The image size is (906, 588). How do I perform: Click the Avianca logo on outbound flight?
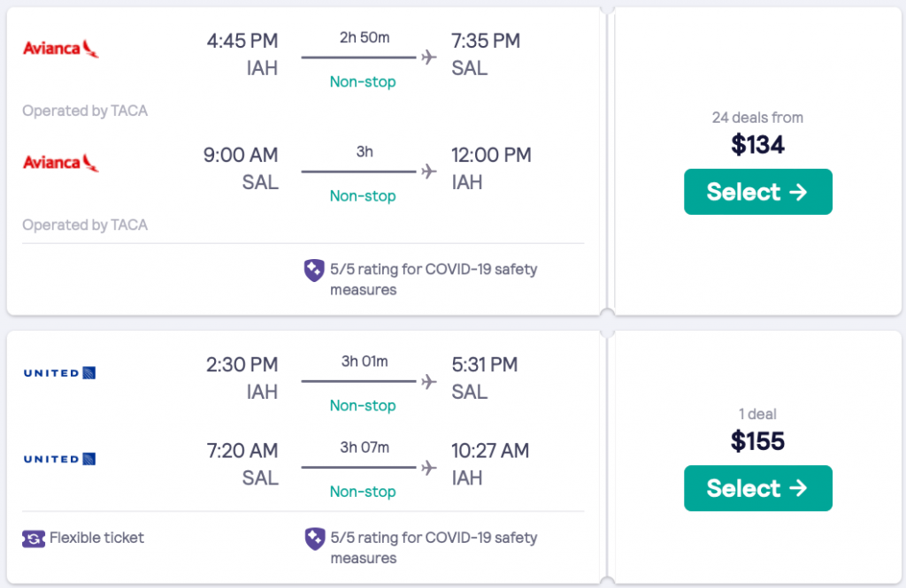60,48
